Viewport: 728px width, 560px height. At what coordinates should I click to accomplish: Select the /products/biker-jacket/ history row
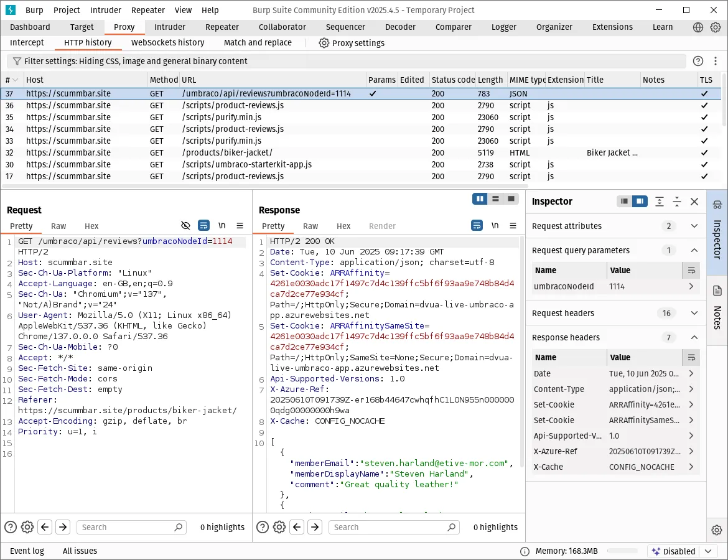(361, 153)
